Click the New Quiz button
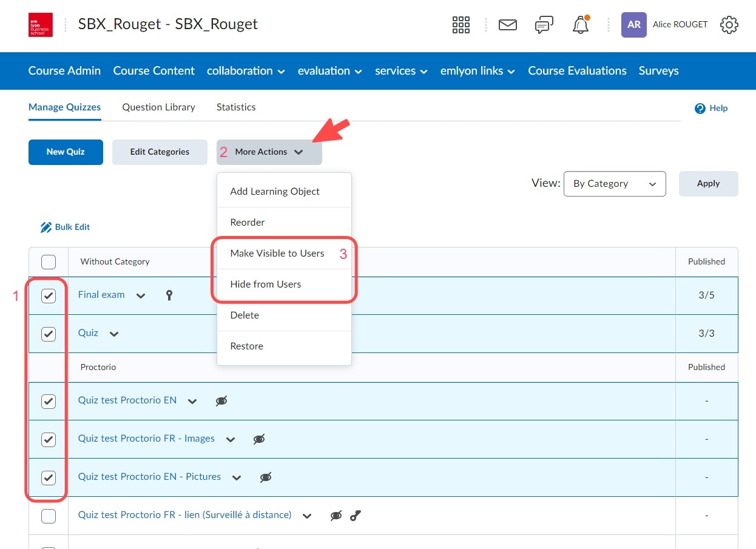 (x=66, y=152)
